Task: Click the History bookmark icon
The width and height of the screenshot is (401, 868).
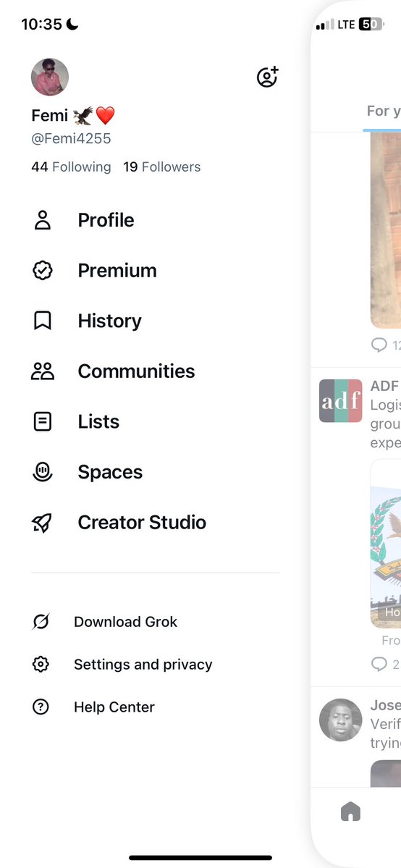Action: coord(43,321)
